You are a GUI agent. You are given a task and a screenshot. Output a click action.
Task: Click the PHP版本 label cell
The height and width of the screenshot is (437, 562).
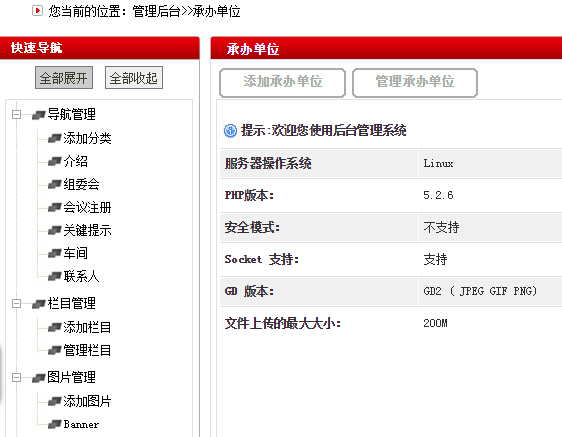point(319,195)
